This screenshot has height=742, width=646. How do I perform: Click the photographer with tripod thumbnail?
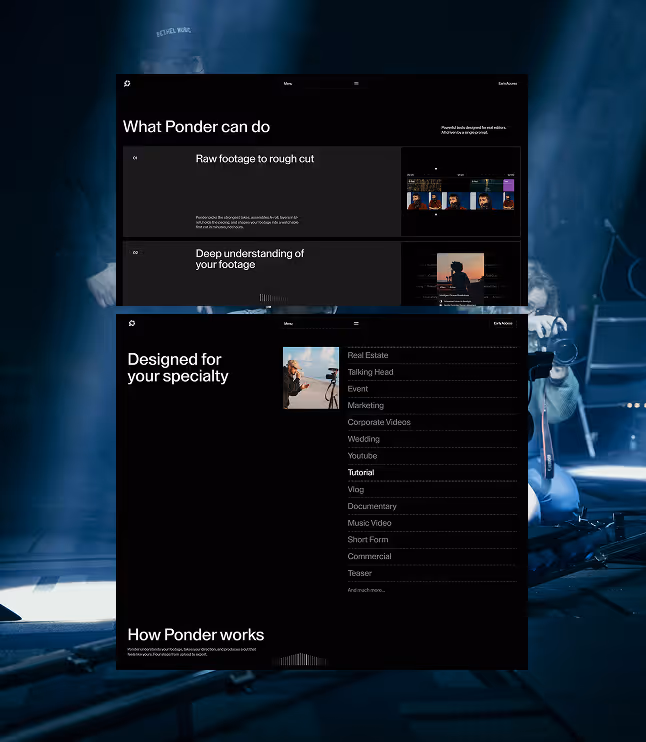click(311, 378)
